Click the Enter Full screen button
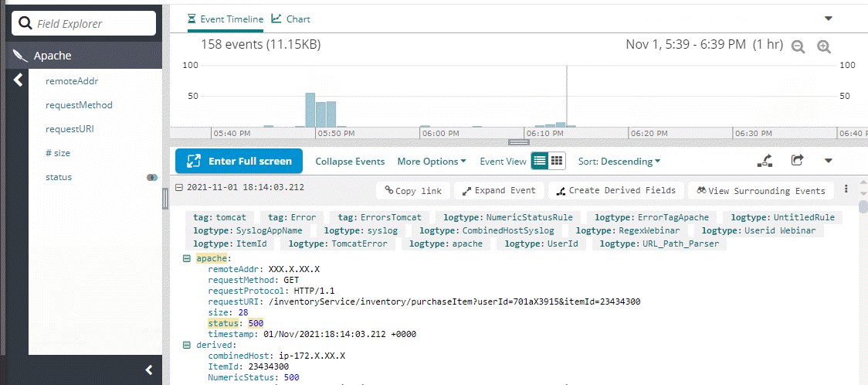The image size is (868, 385). [x=239, y=161]
